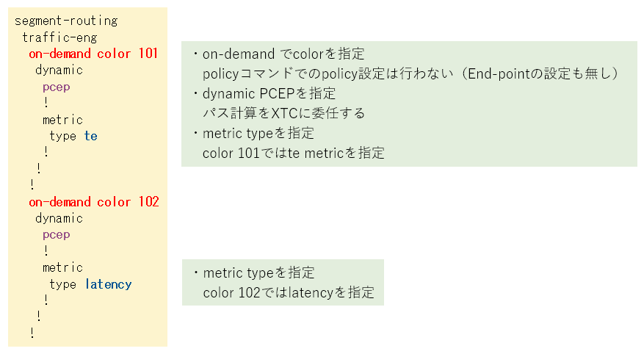Click the first 'dynamic' line under color 101
This screenshot has height=354, width=644.
[59, 71]
